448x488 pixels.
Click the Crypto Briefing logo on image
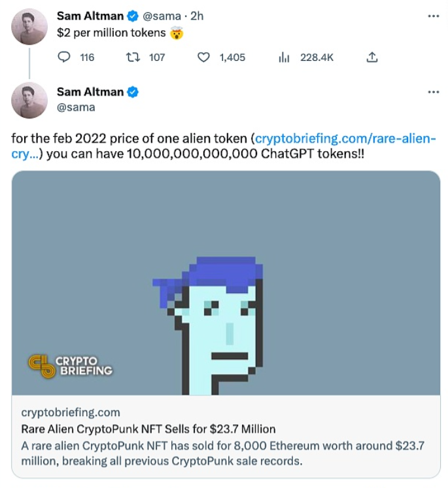(x=71, y=365)
